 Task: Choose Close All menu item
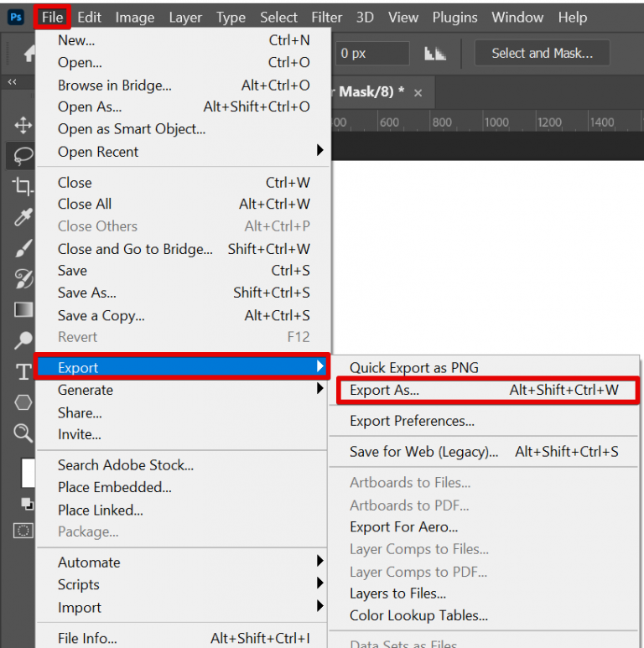(x=182, y=204)
